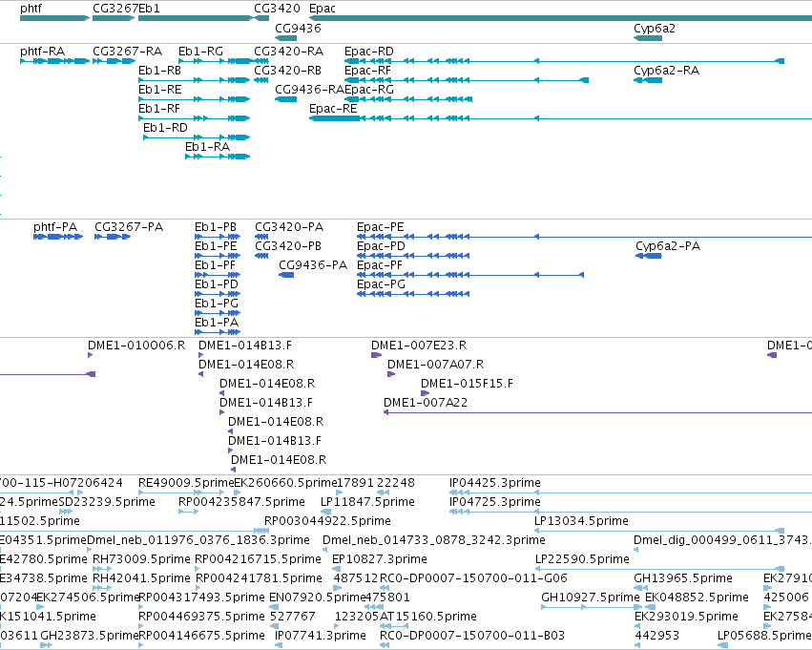Click the Epac-RF transcript label
Screen dimensions: 812x650
(367, 71)
